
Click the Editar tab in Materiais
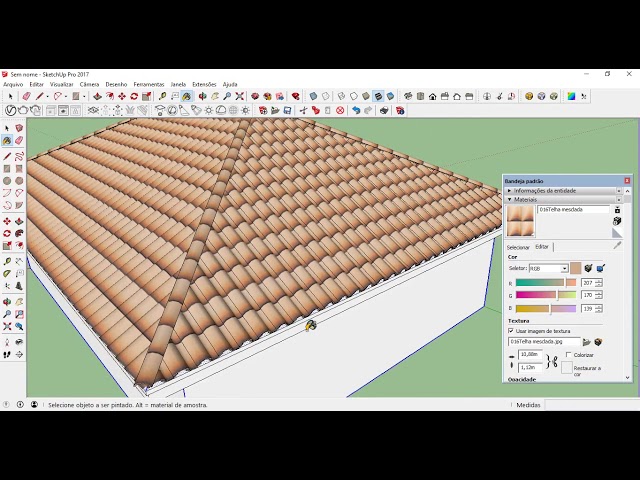point(542,247)
